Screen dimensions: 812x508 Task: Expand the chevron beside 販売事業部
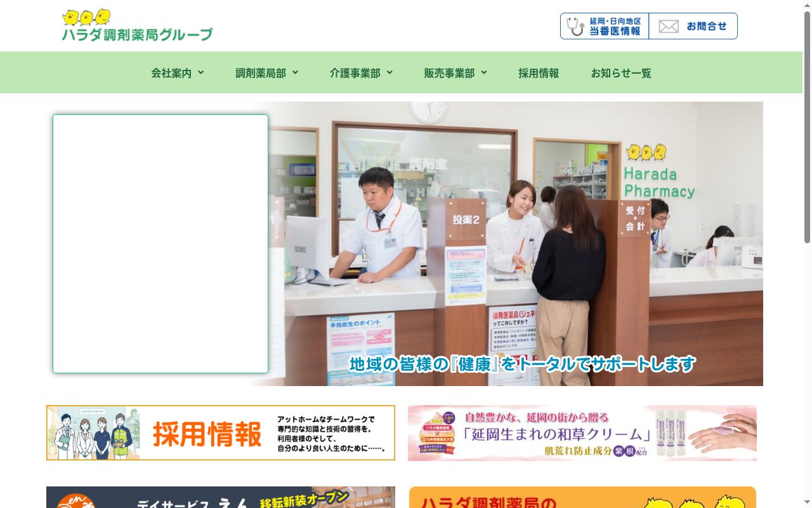click(x=484, y=72)
